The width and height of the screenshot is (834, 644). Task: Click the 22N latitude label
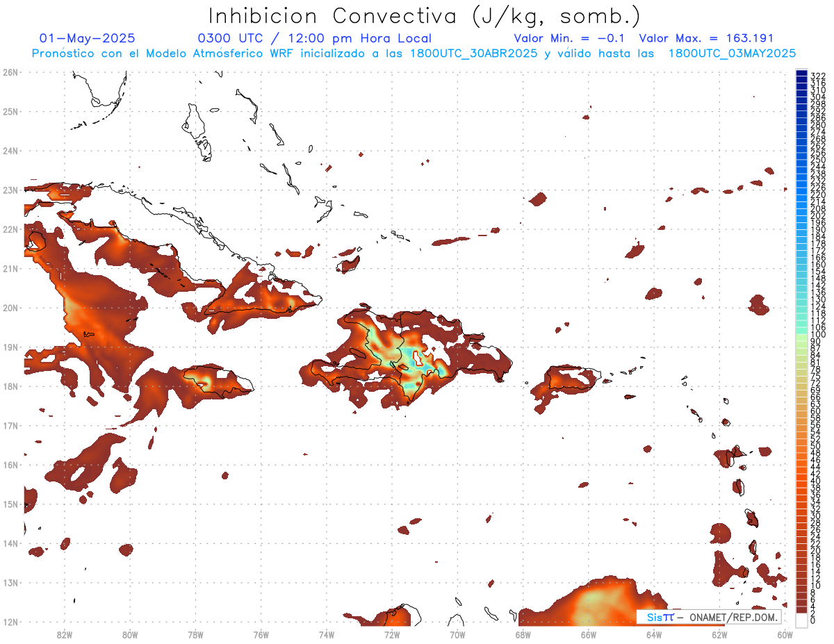click(x=10, y=229)
